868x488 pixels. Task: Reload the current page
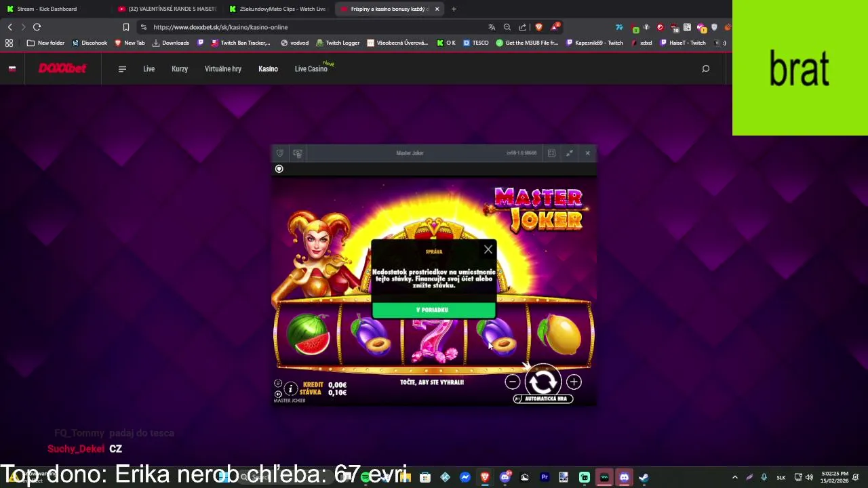(x=37, y=27)
